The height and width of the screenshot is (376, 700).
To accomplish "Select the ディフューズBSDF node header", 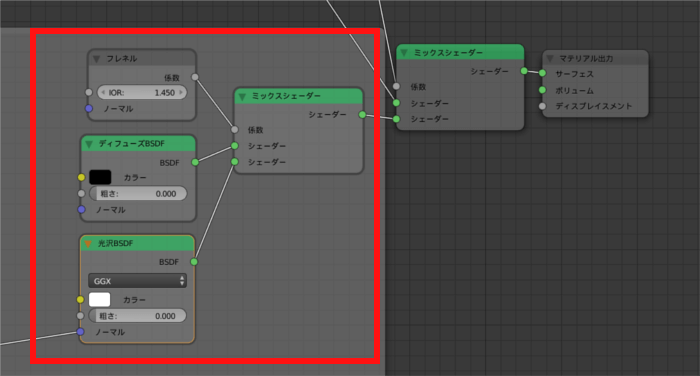I will [138, 143].
